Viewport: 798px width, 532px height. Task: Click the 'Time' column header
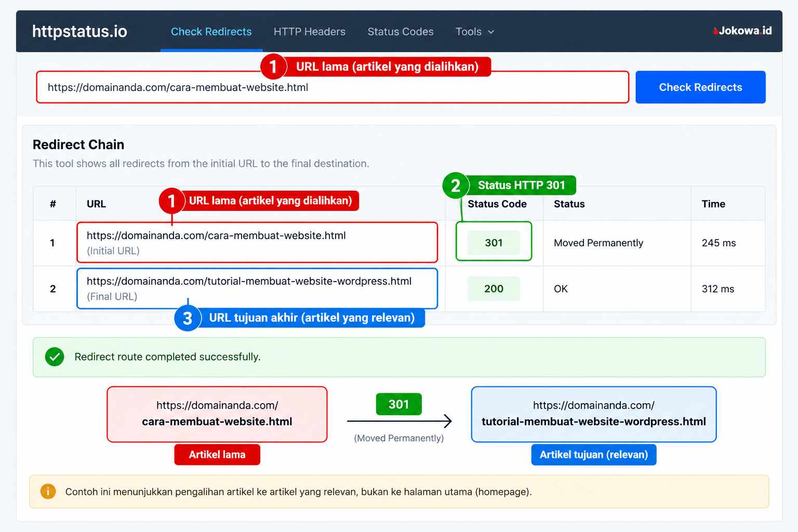713,204
